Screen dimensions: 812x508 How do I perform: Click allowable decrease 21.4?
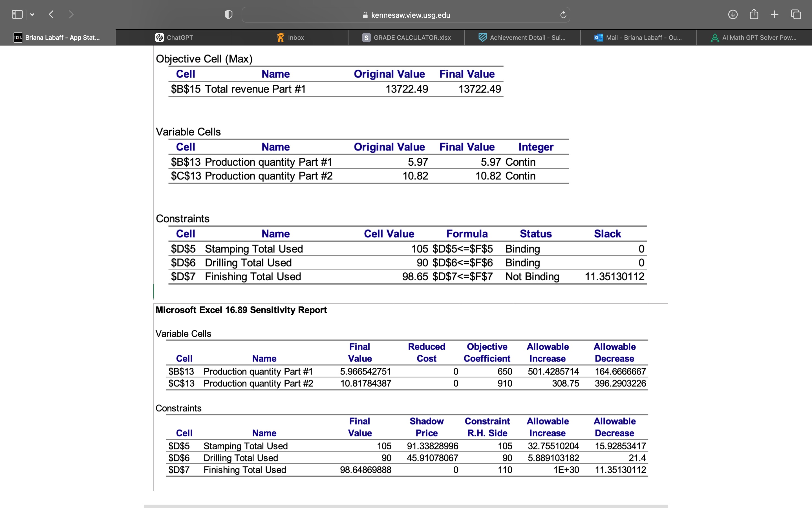click(x=637, y=458)
